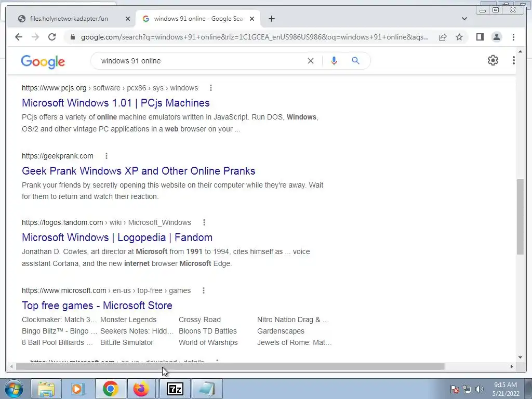532x399 pixels.
Task: Open options dots for the logos.fandom.com result
Action: click(x=204, y=222)
